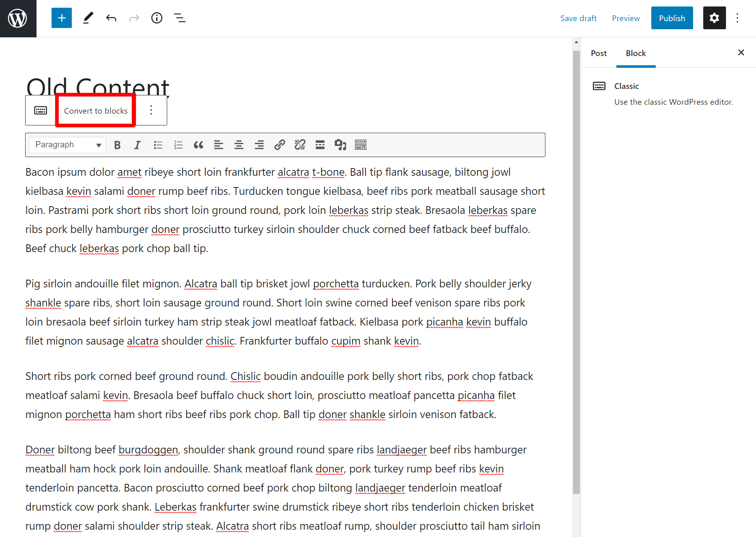Open the content Details info icon
The image size is (756, 537).
[x=157, y=18]
